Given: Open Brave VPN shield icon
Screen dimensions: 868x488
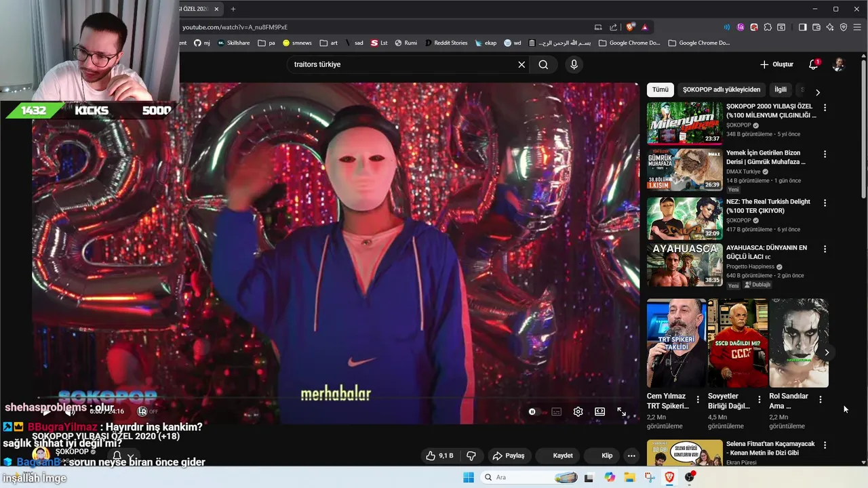Looking at the screenshot, I should [844, 27].
